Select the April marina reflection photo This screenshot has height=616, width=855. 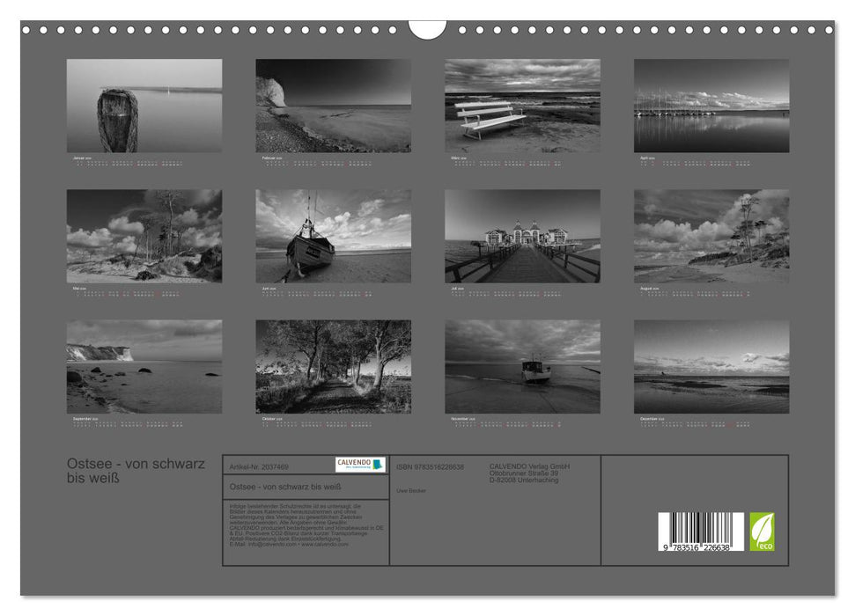711,106
